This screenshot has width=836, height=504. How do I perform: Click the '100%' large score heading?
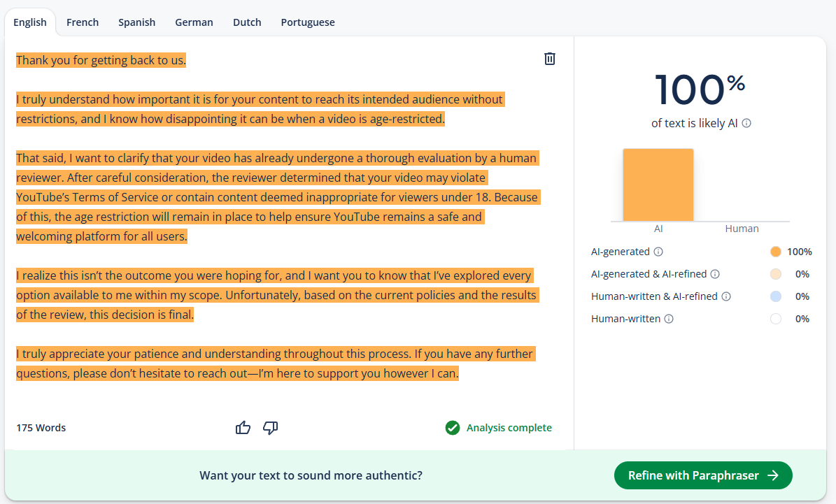pos(700,89)
